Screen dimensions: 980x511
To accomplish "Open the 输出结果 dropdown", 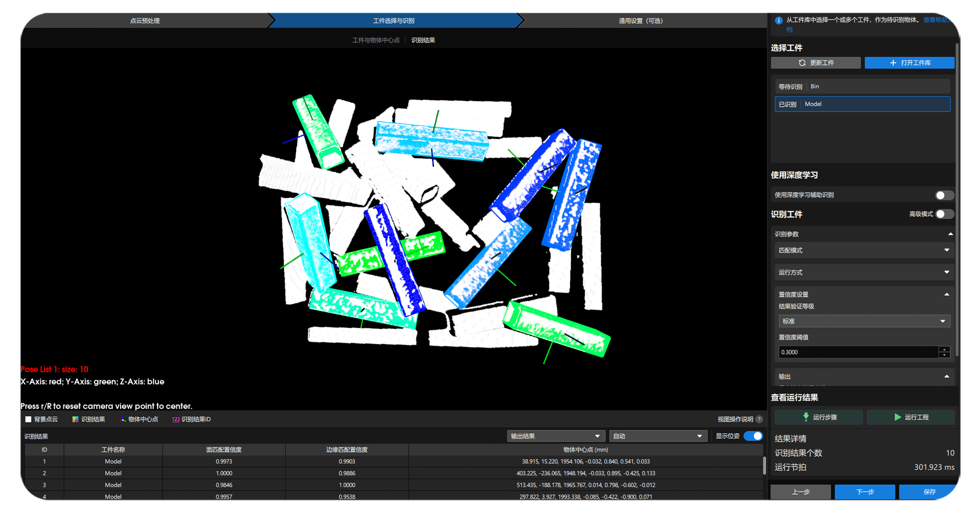I will coord(556,436).
